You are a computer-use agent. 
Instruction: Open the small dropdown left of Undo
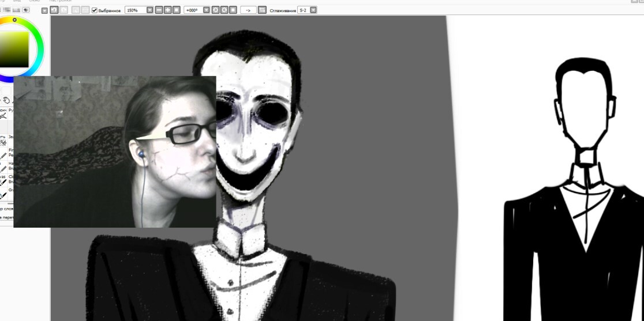pos(44,10)
